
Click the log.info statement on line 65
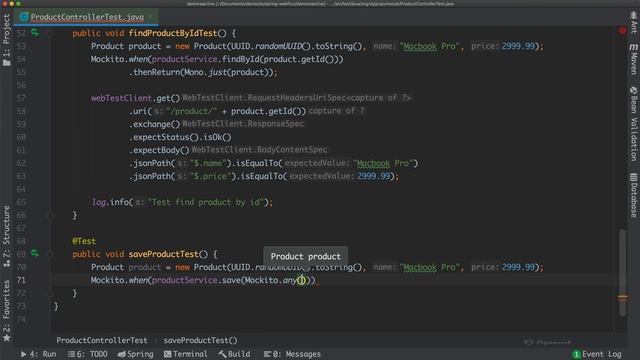(182, 202)
